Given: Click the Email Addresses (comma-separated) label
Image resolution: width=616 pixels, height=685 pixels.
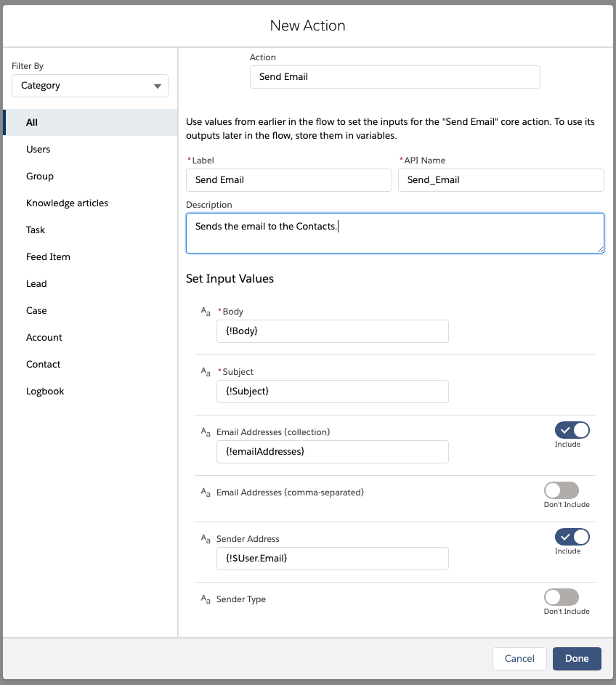Looking at the screenshot, I should click(x=290, y=493).
